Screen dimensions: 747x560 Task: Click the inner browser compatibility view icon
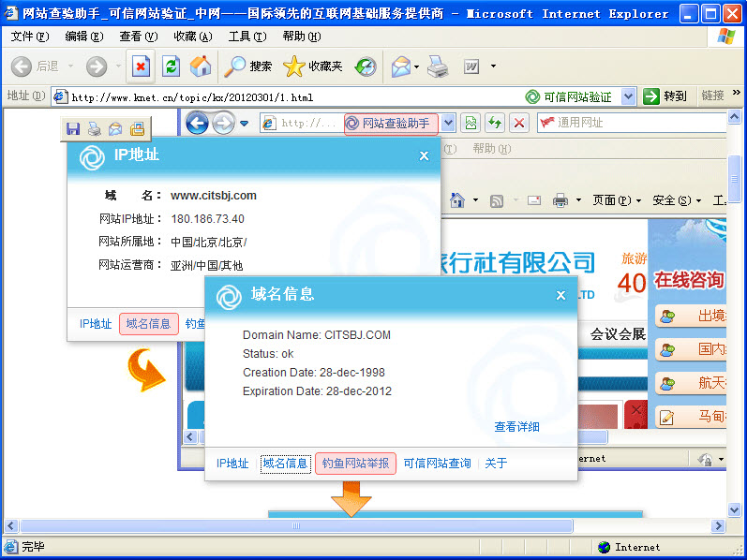pos(471,124)
